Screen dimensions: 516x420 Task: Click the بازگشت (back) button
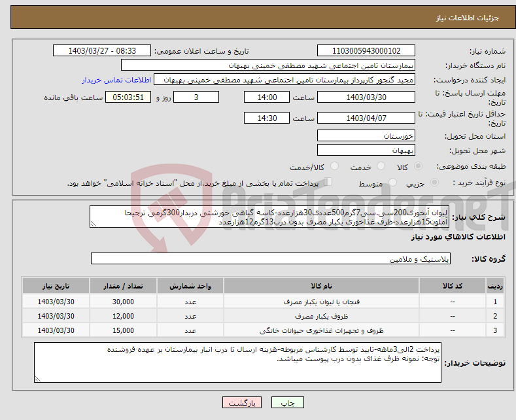[241, 402]
